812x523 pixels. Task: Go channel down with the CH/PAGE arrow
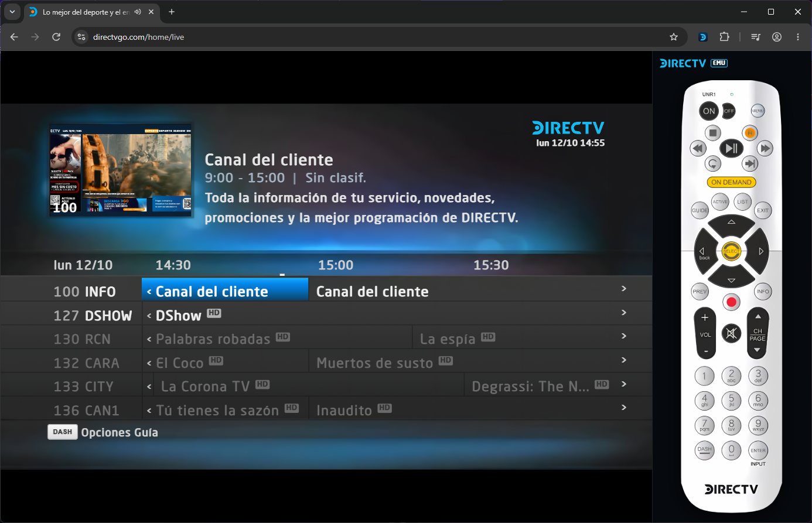[x=758, y=350]
